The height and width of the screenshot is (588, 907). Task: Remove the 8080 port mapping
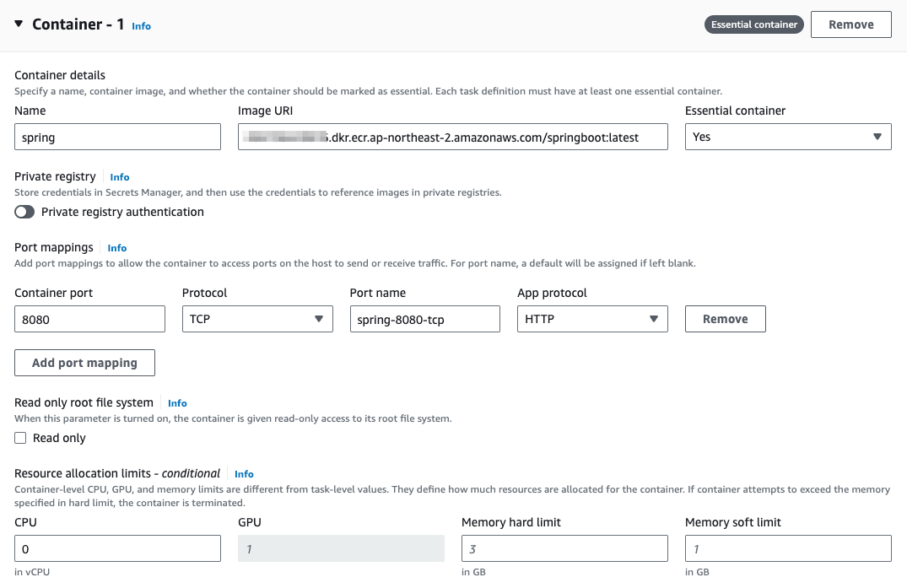click(725, 319)
